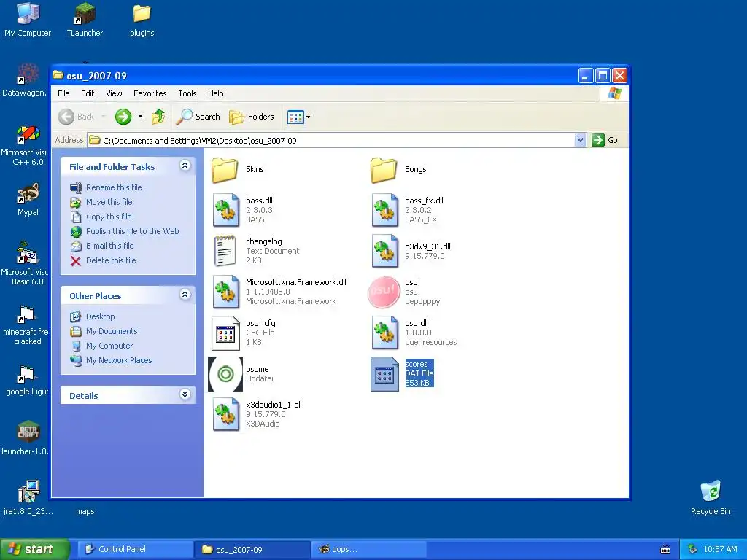Select the scores DAT file icon
The image size is (747, 560).
coord(384,374)
